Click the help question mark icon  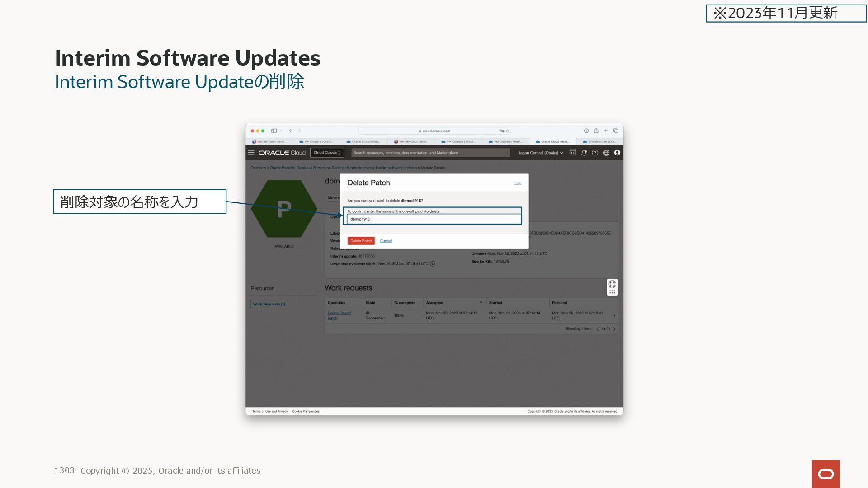click(x=595, y=153)
